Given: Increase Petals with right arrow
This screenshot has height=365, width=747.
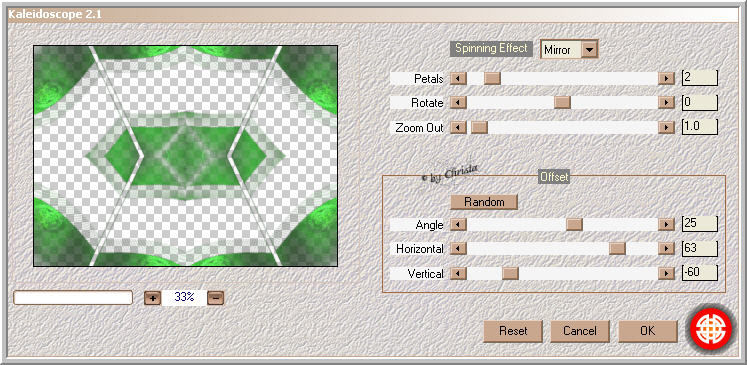Looking at the screenshot, I should pyautogui.click(x=666, y=79).
